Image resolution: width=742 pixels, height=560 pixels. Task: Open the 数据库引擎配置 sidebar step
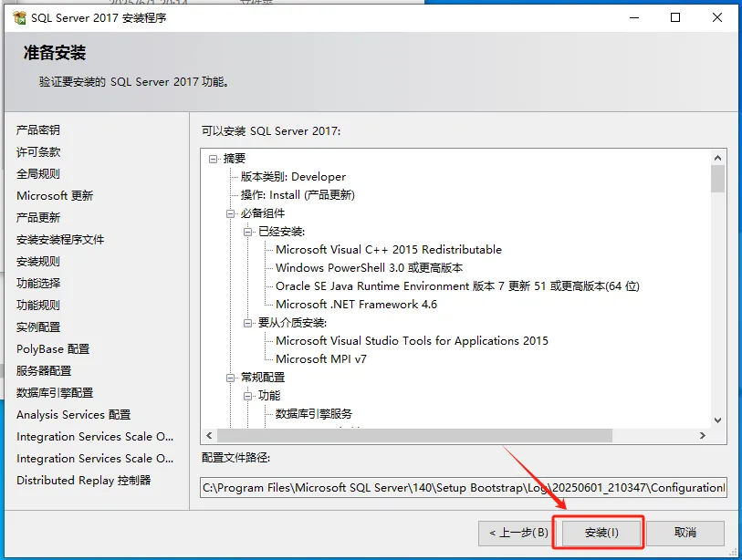55,392
